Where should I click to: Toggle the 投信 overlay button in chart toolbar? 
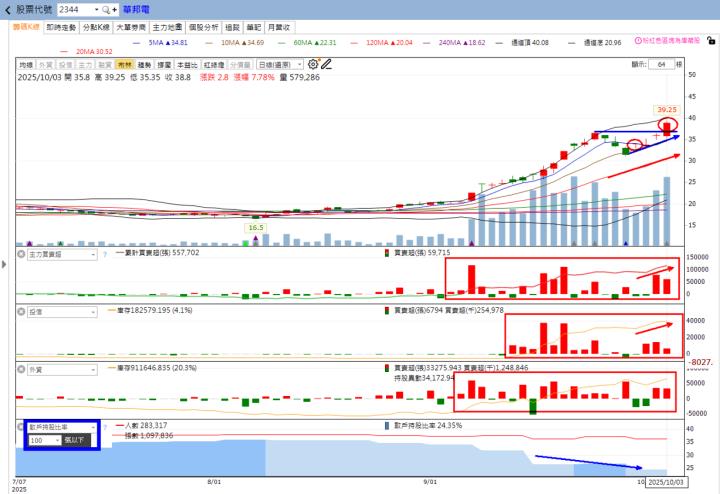click(x=65, y=65)
